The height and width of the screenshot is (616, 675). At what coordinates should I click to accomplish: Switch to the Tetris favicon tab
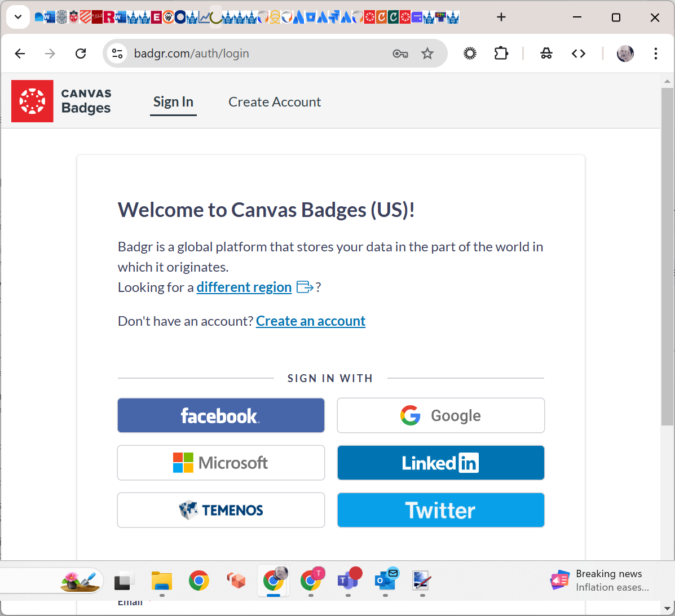pyautogui.click(x=440, y=17)
